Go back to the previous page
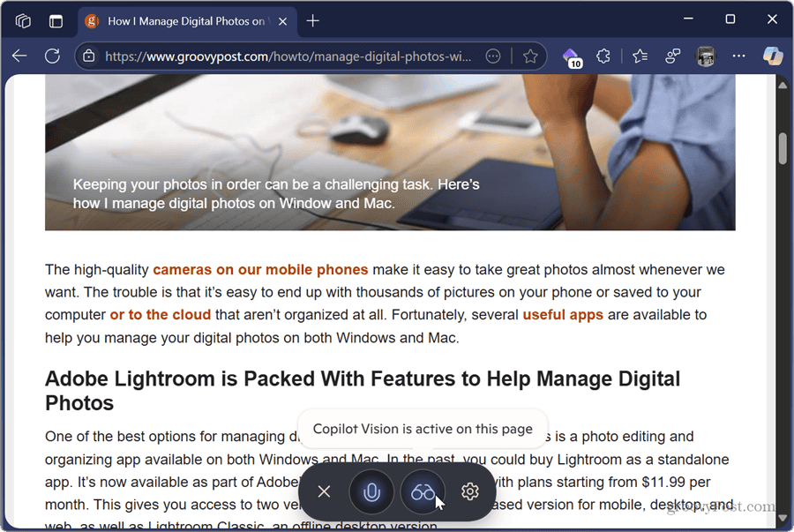The width and height of the screenshot is (794, 532). pos(19,56)
